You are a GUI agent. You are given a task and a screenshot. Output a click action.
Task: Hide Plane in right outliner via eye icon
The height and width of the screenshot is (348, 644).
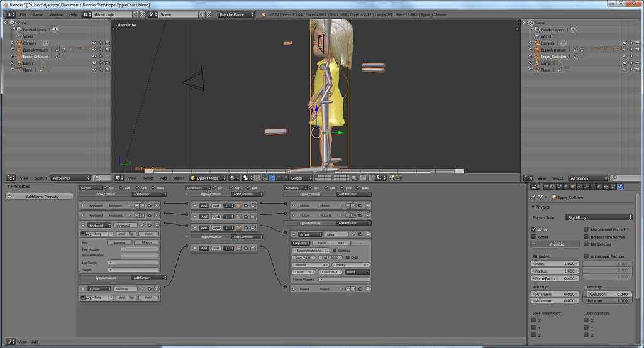point(625,70)
